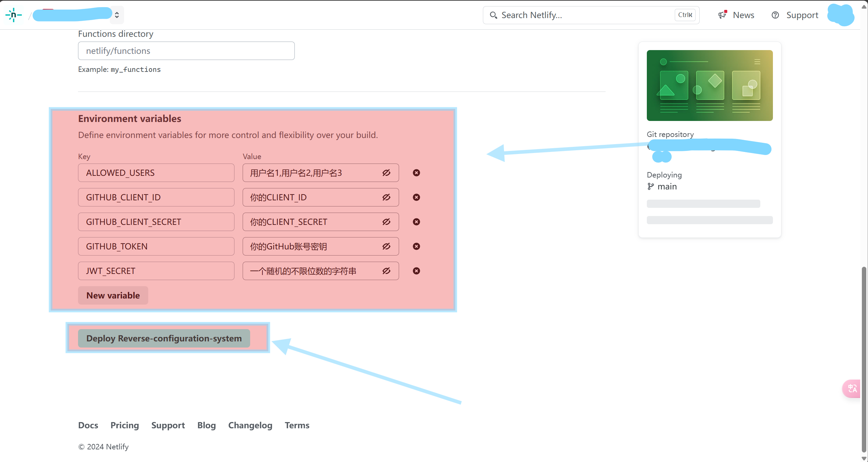Click the pink translate floating icon
Image resolution: width=868 pixels, height=462 pixels.
pyautogui.click(x=852, y=388)
